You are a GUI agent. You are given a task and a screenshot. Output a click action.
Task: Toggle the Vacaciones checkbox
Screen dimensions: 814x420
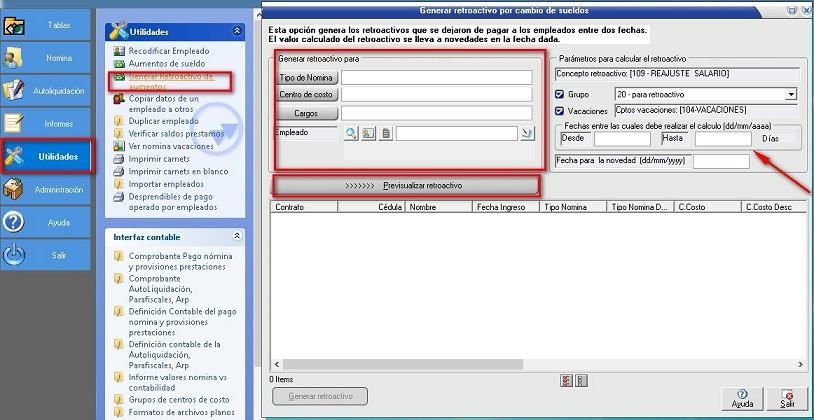point(560,111)
